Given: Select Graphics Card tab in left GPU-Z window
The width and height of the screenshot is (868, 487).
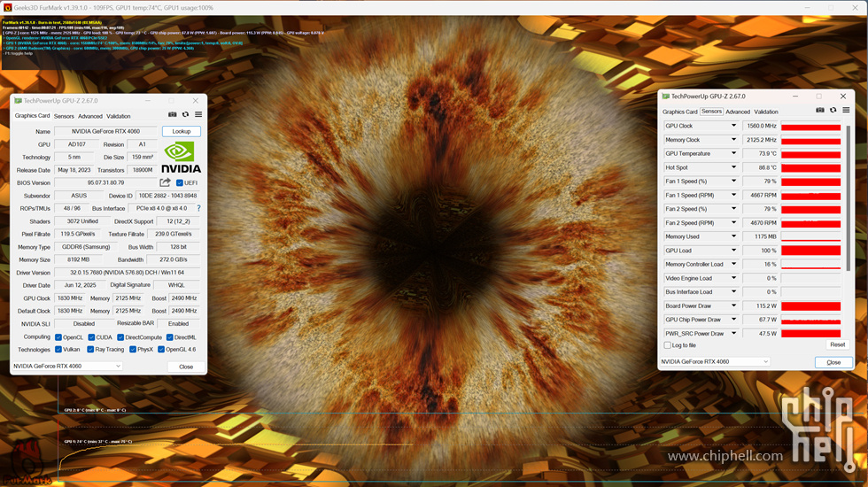Looking at the screenshot, I should tap(32, 116).
